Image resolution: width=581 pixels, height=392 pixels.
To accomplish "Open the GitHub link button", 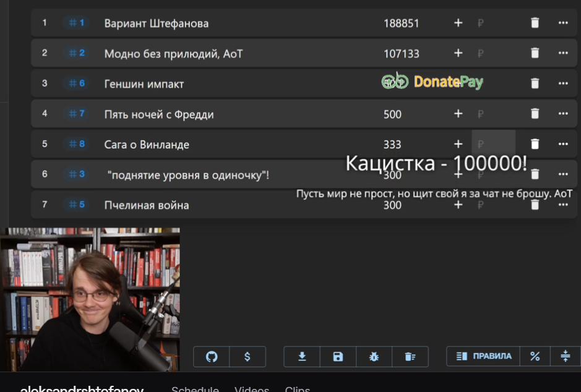I will pyautogui.click(x=212, y=357).
